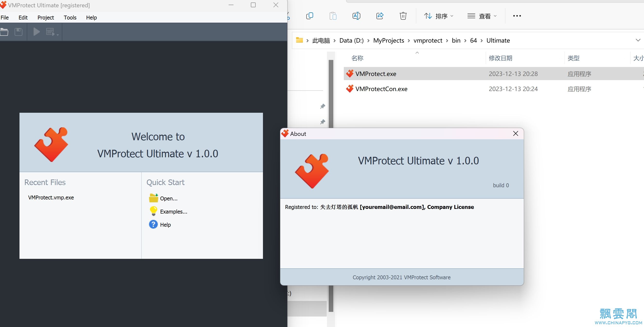Click Examples... in Quick Start
This screenshot has height=327, width=644.
(x=174, y=212)
